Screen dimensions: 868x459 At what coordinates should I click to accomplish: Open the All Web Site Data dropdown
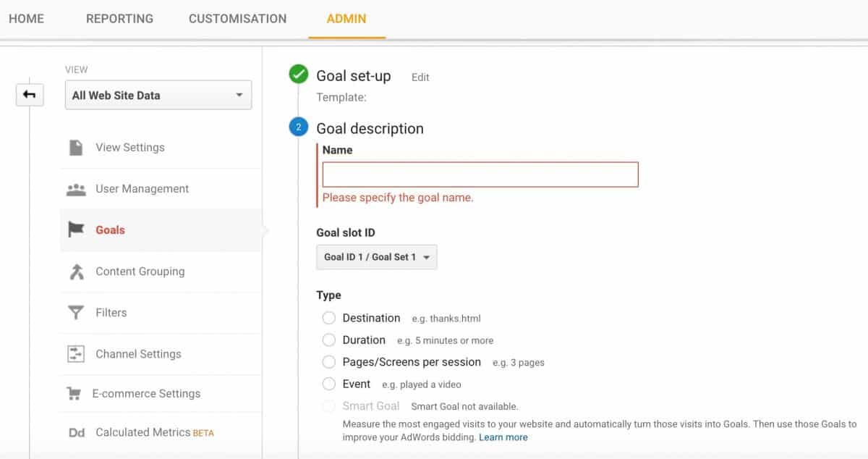tap(158, 95)
